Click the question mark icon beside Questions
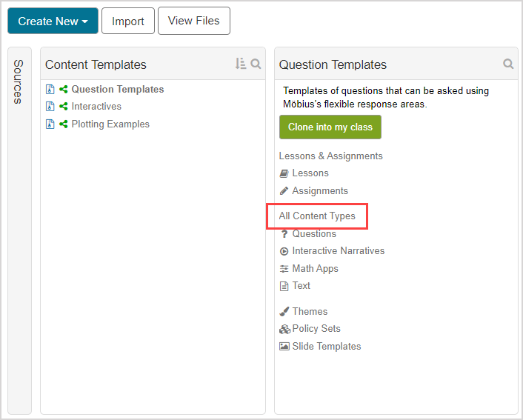 click(284, 234)
